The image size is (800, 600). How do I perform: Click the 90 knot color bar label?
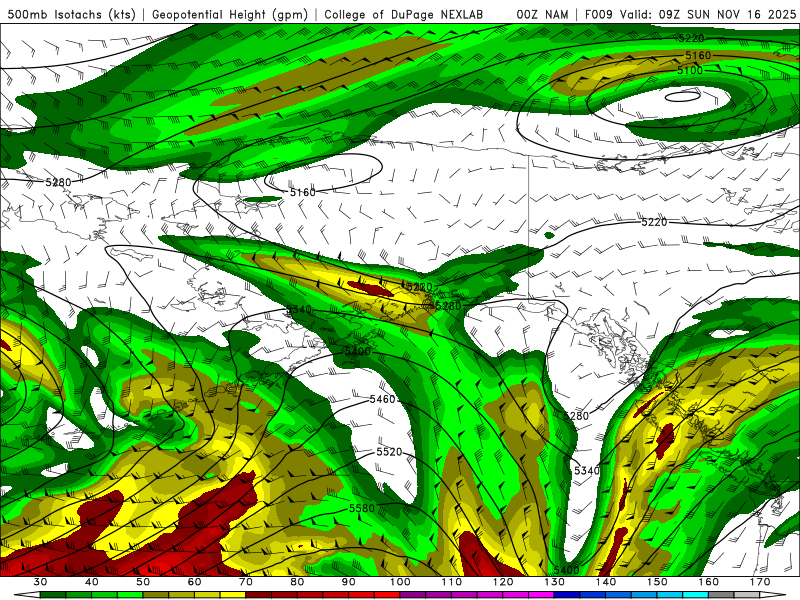click(x=348, y=582)
